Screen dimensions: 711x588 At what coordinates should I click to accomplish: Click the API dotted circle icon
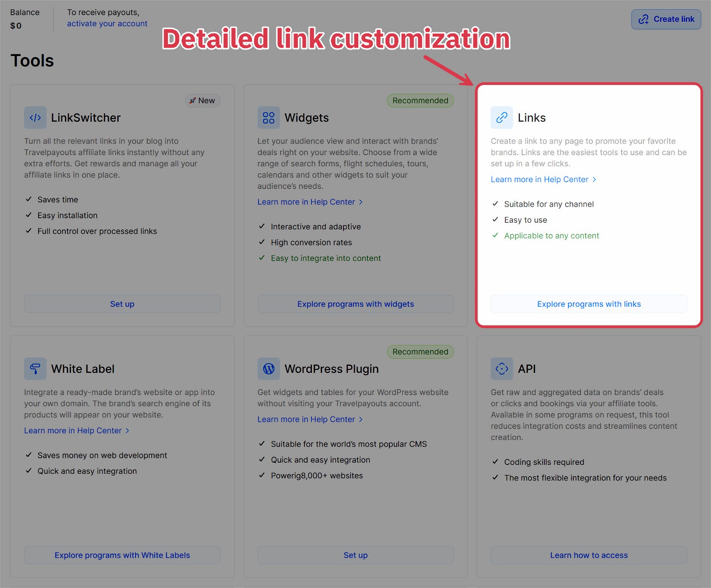click(502, 369)
